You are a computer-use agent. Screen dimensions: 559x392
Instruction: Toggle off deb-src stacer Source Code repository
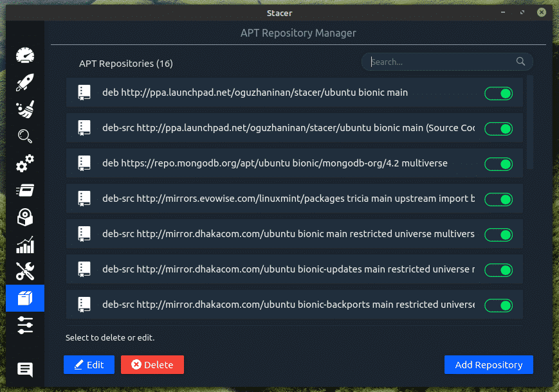tap(499, 129)
